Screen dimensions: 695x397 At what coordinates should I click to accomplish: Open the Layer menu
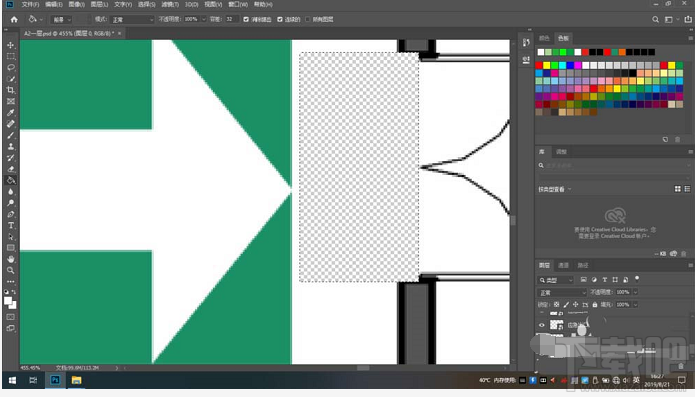(99, 4)
